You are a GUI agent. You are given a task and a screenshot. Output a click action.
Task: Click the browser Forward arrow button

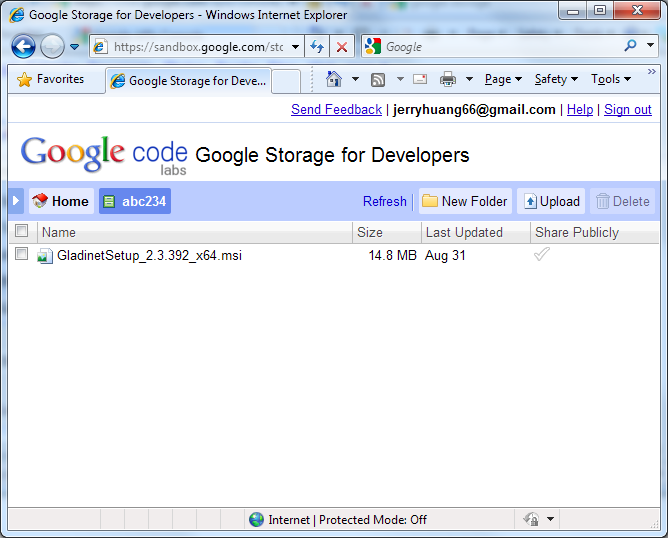(x=52, y=46)
